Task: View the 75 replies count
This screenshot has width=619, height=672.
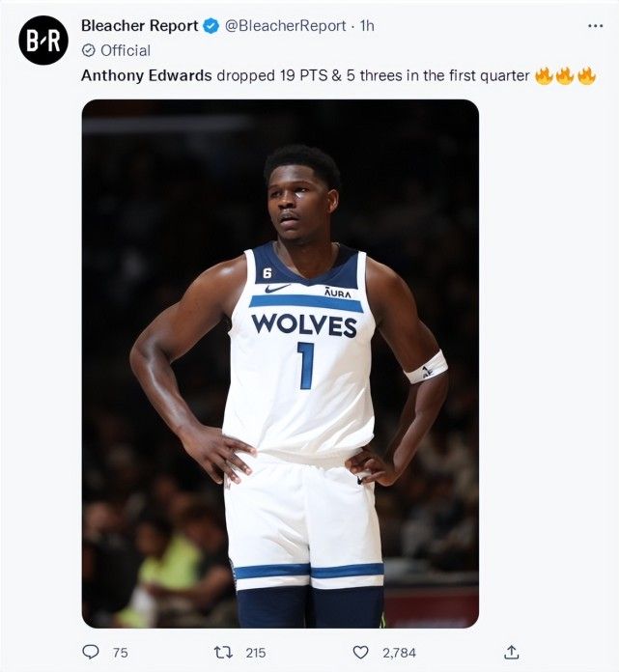Action: (x=121, y=653)
